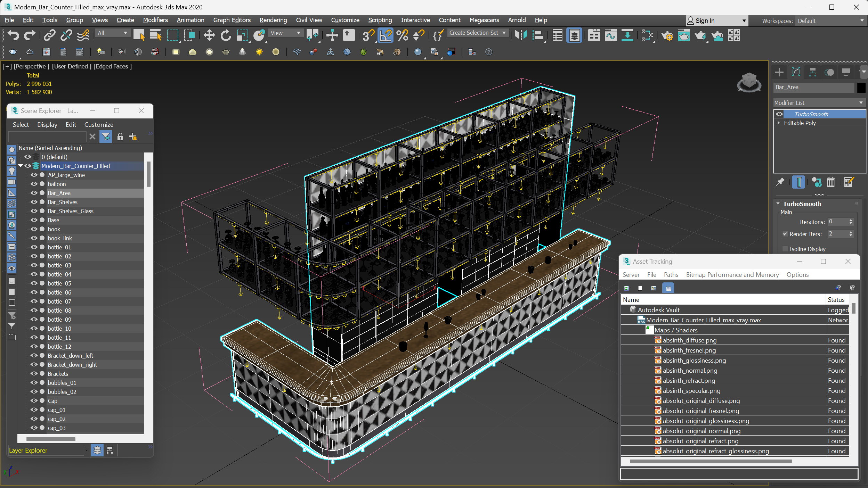The height and width of the screenshot is (488, 868).
Task: Click the Refresh icon in Asset Tracking
Action: click(x=626, y=288)
